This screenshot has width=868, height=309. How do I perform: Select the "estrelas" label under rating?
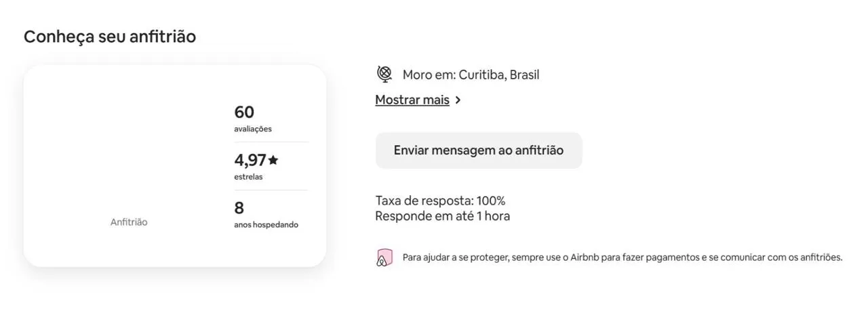248,177
